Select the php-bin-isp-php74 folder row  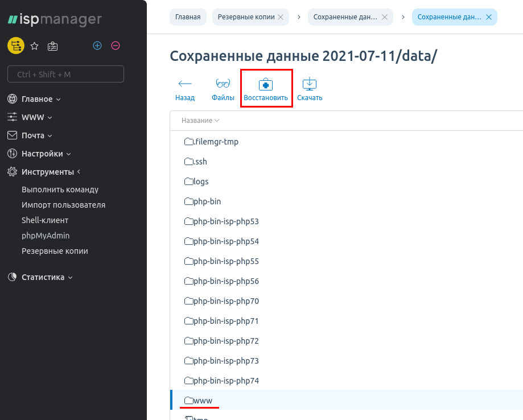(x=226, y=381)
